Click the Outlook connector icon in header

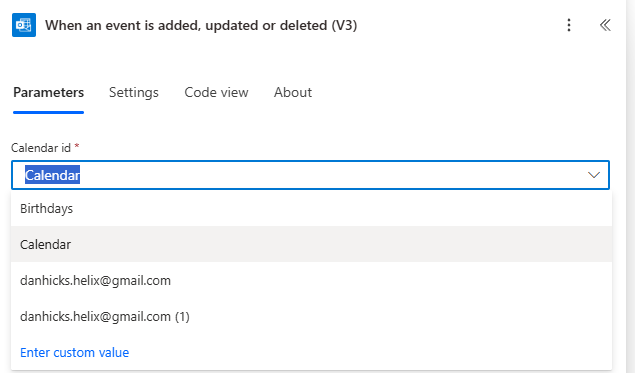(x=24, y=25)
